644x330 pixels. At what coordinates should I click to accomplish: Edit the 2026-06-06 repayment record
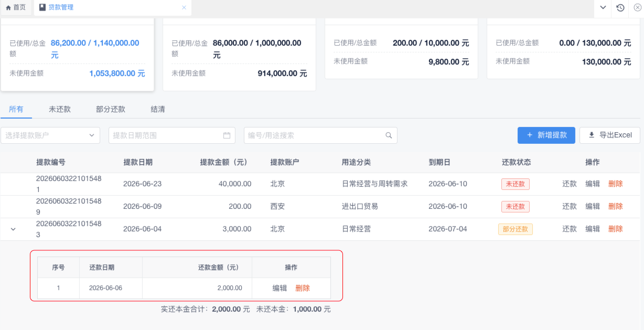(280, 288)
